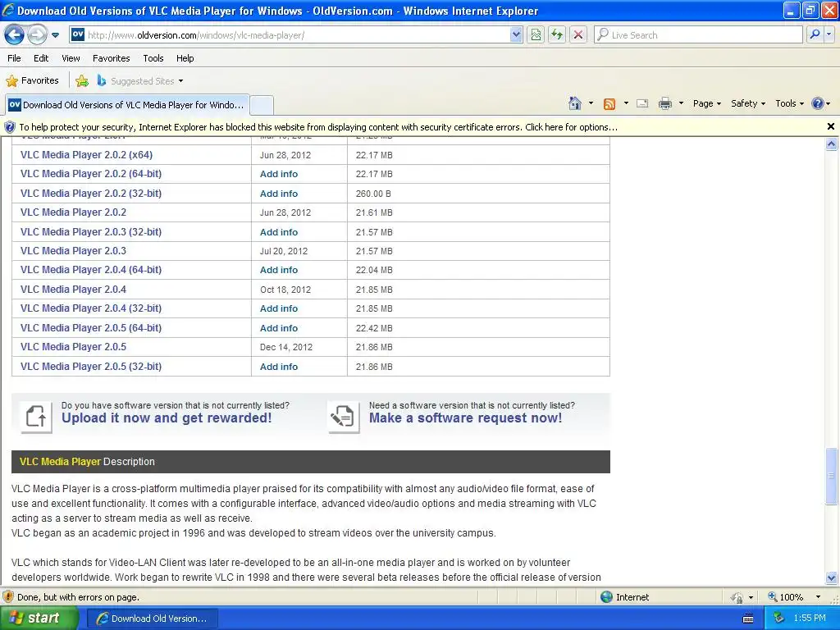
Task: Click Add info for VLC 2.0.5 (64-bit)
Action: point(279,328)
